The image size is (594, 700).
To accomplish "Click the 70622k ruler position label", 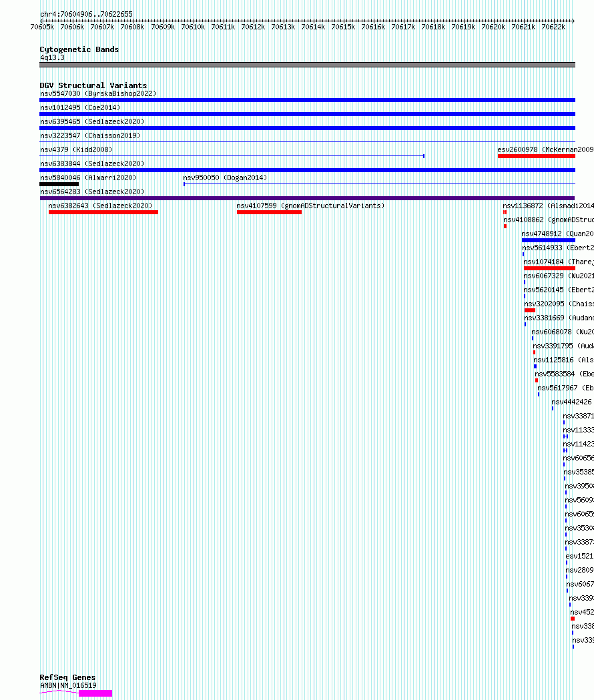I will pyautogui.click(x=553, y=27).
